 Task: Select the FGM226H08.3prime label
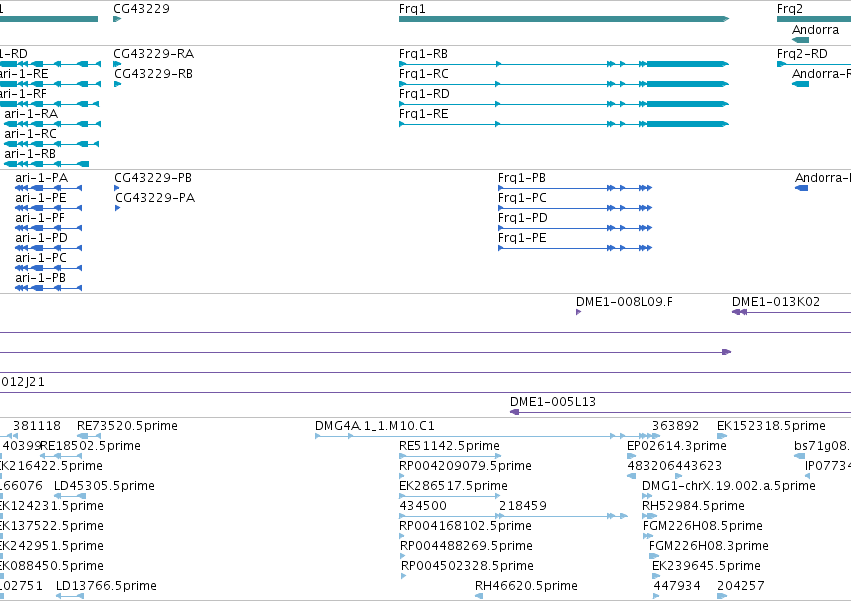tap(709, 546)
